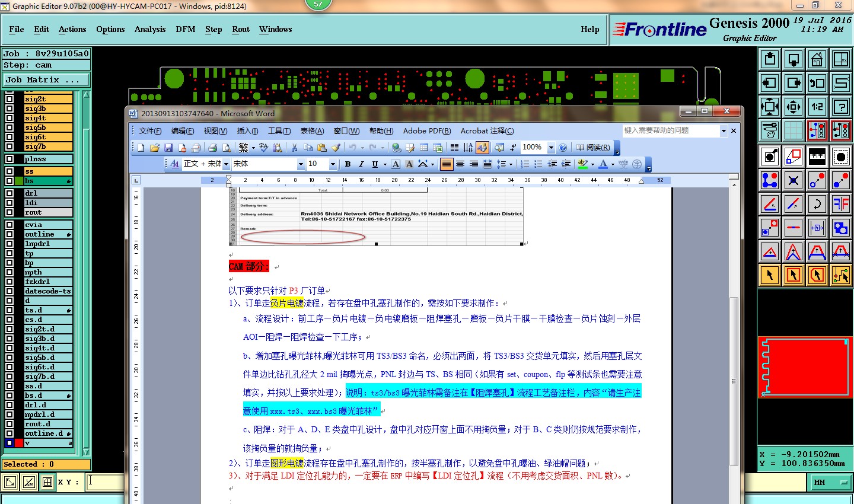
Task: Click the pan right view icon
Action: (794, 84)
